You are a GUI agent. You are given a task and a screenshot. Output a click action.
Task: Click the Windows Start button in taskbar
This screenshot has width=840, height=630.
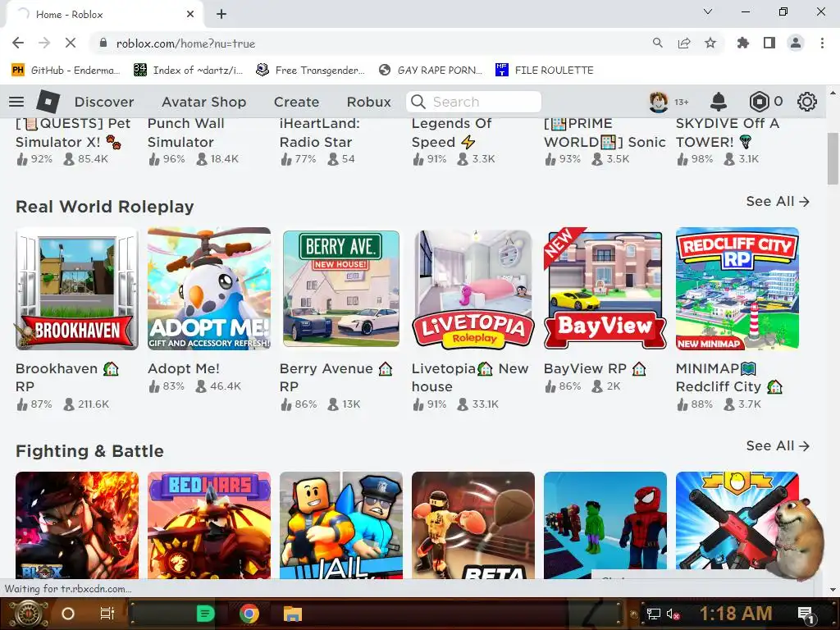coord(27,614)
